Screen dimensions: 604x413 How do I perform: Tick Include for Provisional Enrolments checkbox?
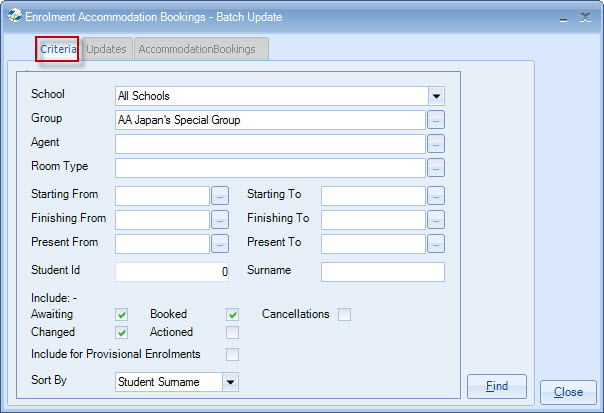click(x=232, y=354)
